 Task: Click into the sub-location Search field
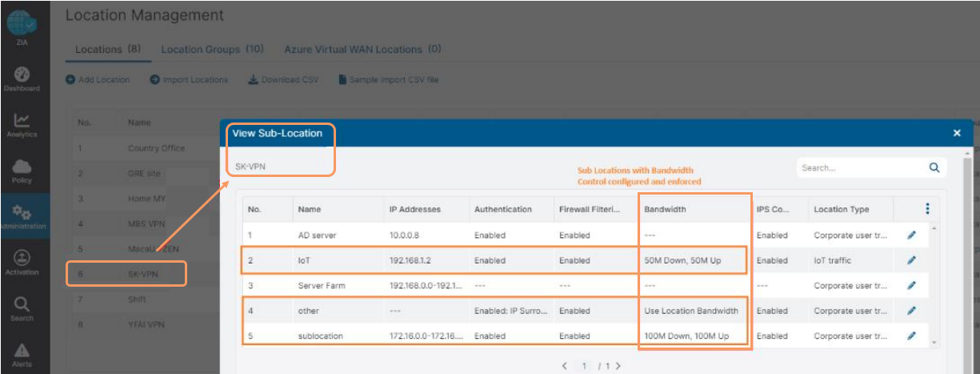pyautogui.click(x=860, y=168)
